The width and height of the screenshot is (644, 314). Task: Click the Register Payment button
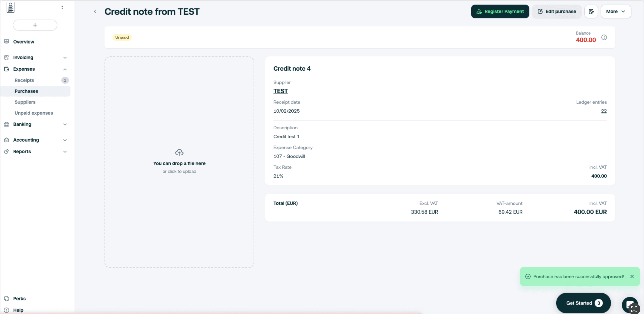point(500,11)
